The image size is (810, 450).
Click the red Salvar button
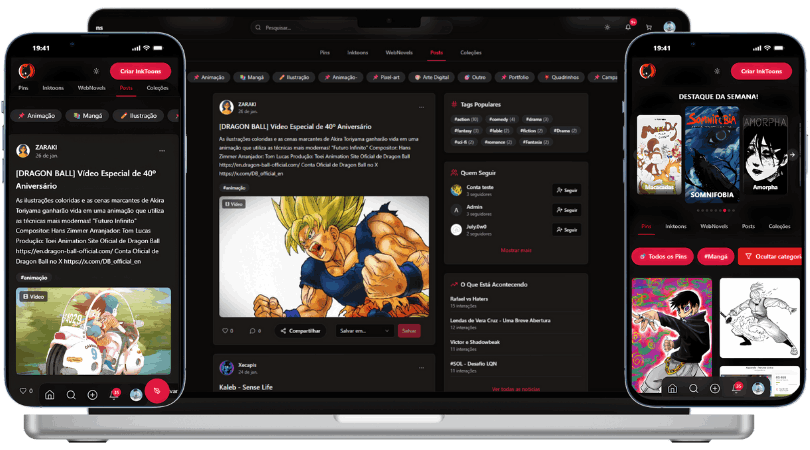[409, 331]
